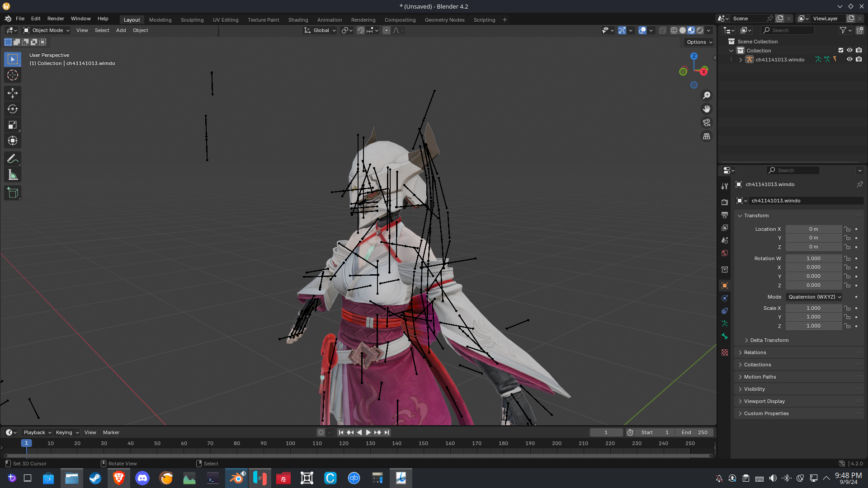Open the Bone properties tab
The image size is (868, 488).
(x=725, y=336)
